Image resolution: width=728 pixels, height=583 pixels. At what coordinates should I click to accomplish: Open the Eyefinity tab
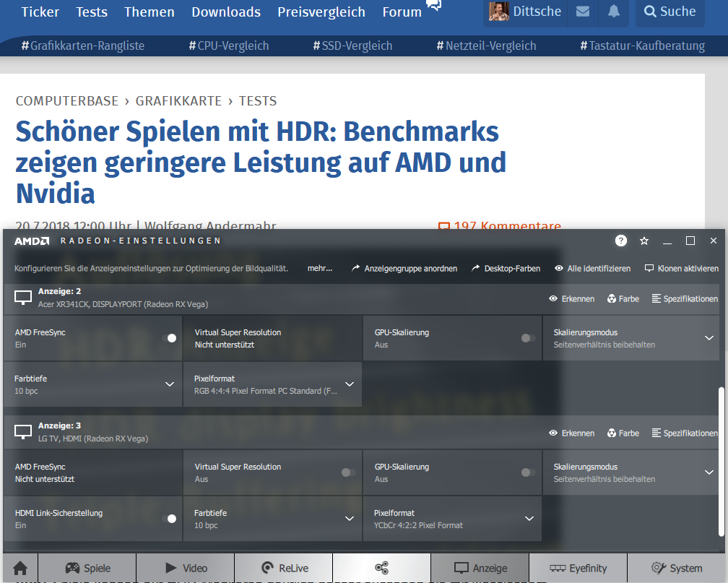point(578,568)
